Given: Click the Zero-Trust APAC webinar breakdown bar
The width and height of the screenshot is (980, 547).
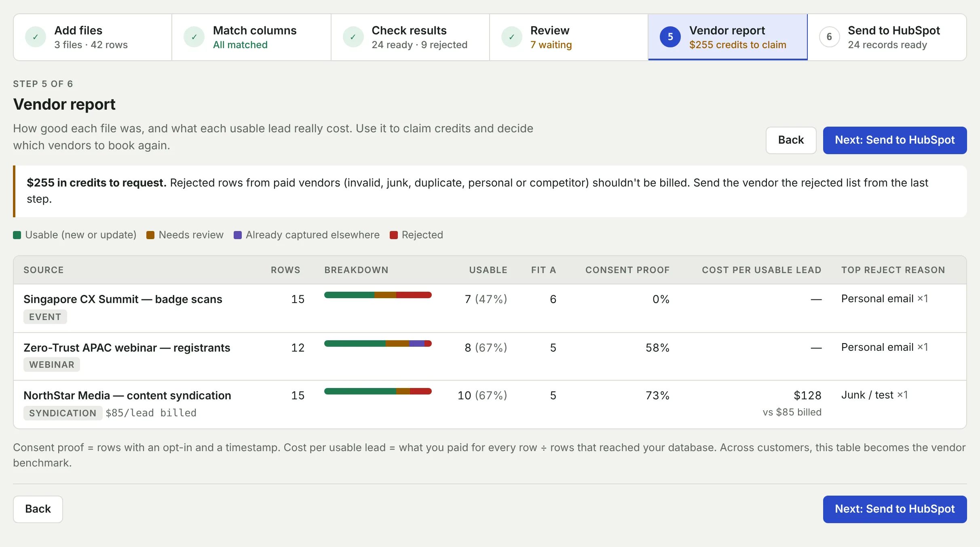Looking at the screenshot, I should 378,343.
